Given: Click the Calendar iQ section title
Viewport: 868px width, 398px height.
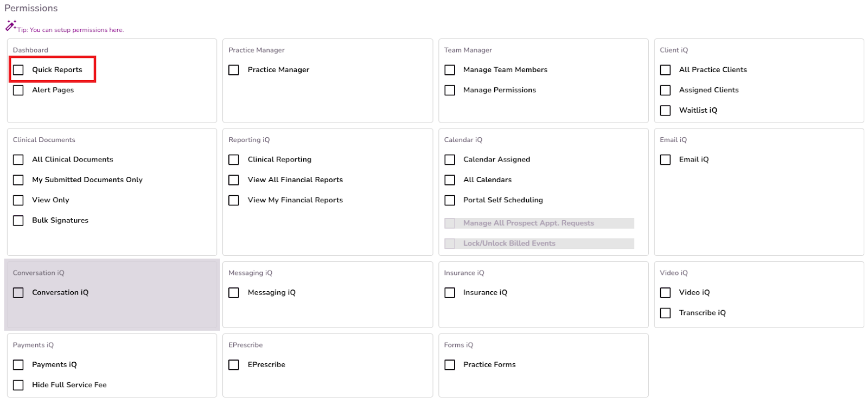Looking at the screenshot, I should point(463,140).
